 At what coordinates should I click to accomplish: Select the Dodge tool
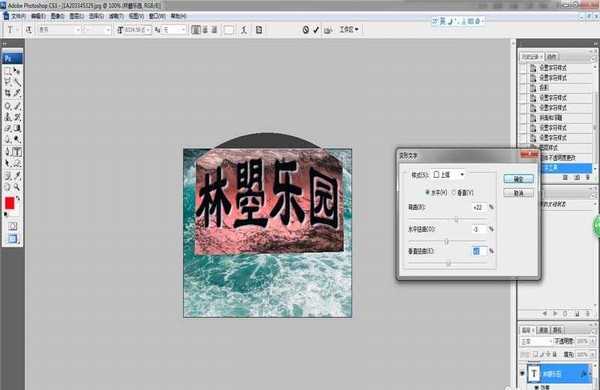click(17, 139)
